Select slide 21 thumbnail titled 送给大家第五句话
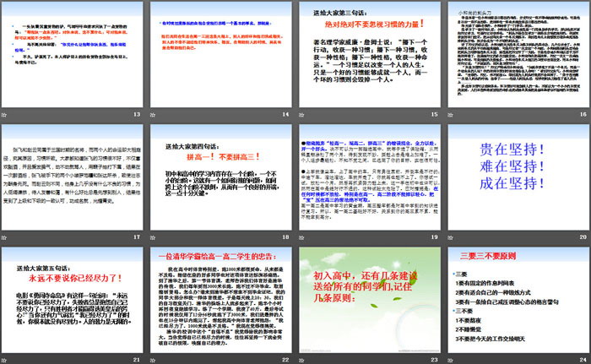The height and width of the screenshot is (364, 591). pos(72,301)
